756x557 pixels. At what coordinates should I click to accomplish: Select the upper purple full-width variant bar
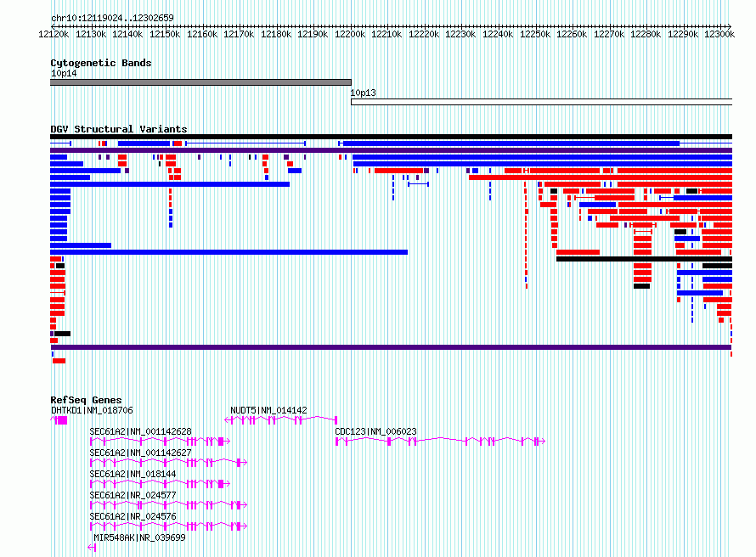point(391,150)
